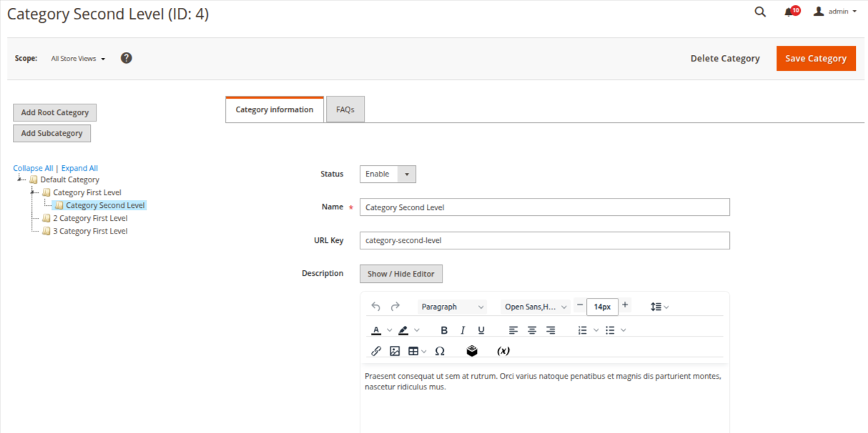Switch to the FAQs tab
The width and height of the screenshot is (868, 433).
point(345,110)
